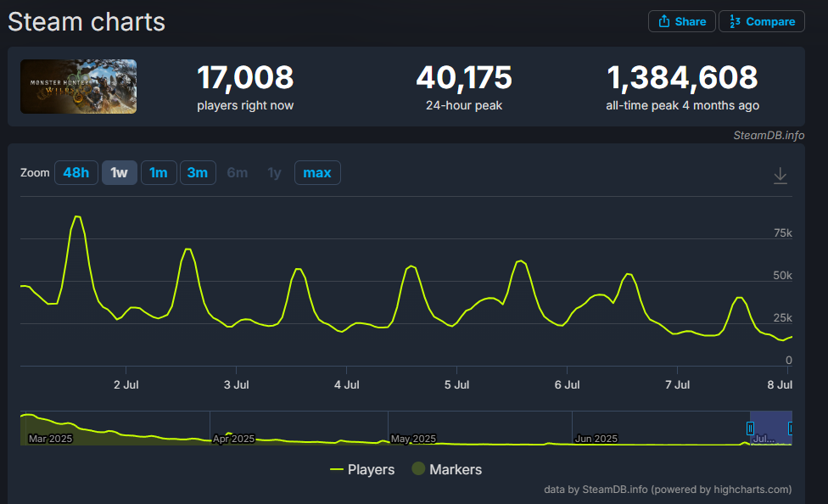Viewport: 828px width, 504px height.
Task: Open the SteamDB.info highcharts credit link
Action: tap(668, 489)
